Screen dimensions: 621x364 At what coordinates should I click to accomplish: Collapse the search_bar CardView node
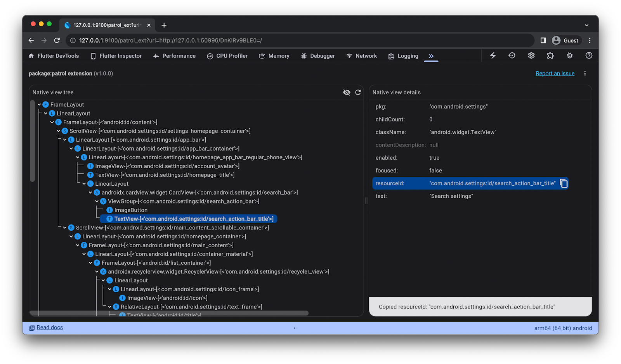tap(90, 193)
